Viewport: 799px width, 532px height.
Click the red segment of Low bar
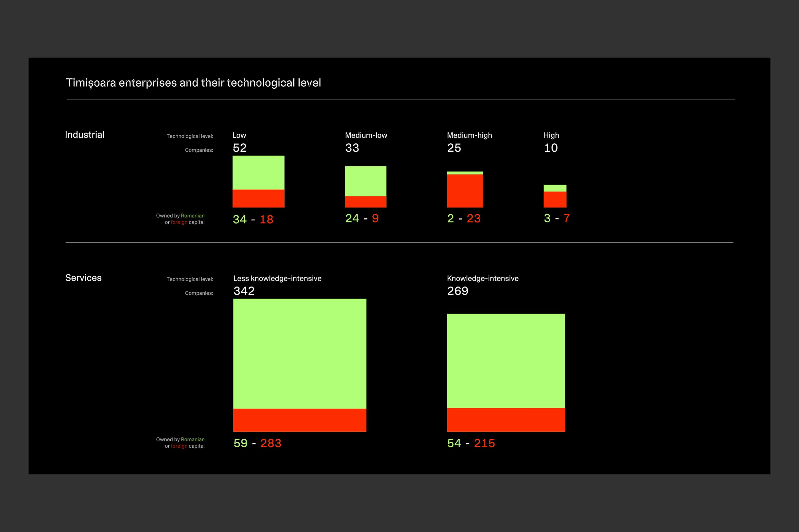pyautogui.click(x=258, y=198)
